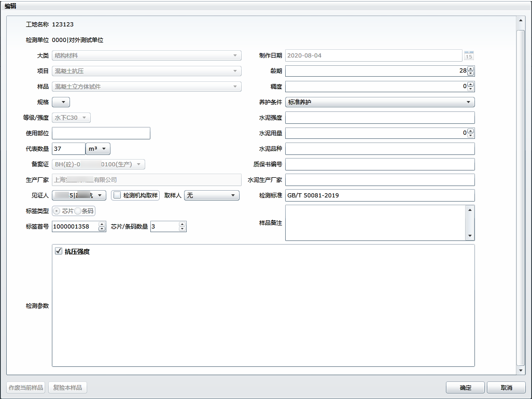Increase 水泥用量 using the up spinner
The height and width of the screenshot is (399, 532).
[470, 131]
